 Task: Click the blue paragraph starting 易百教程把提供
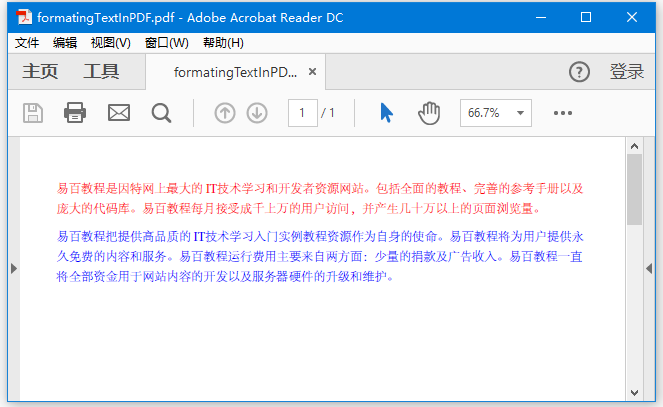click(x=320, y=256)
